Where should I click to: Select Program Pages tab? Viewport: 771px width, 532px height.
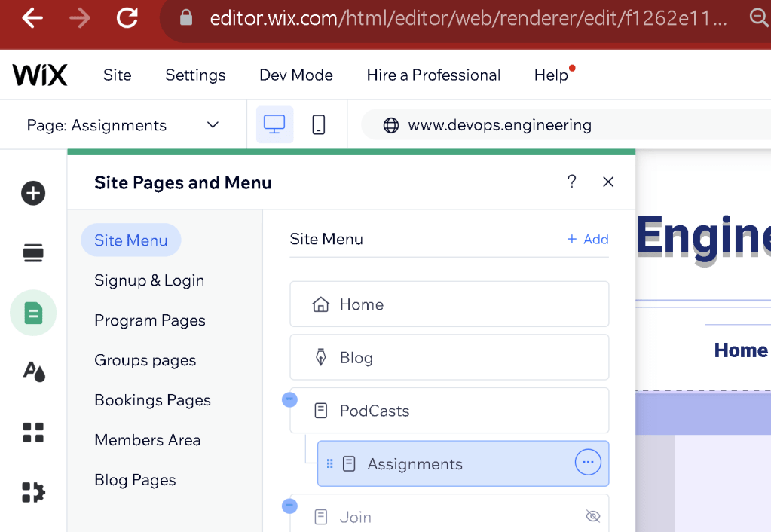click(150, 320)
